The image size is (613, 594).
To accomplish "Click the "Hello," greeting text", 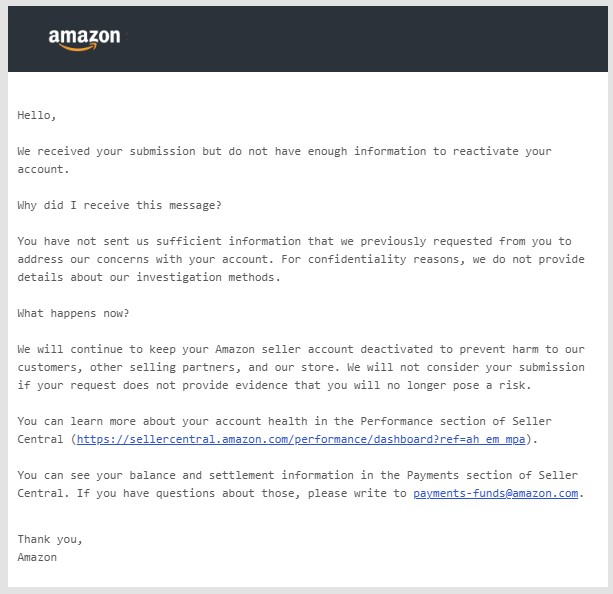I will point(37,115).
